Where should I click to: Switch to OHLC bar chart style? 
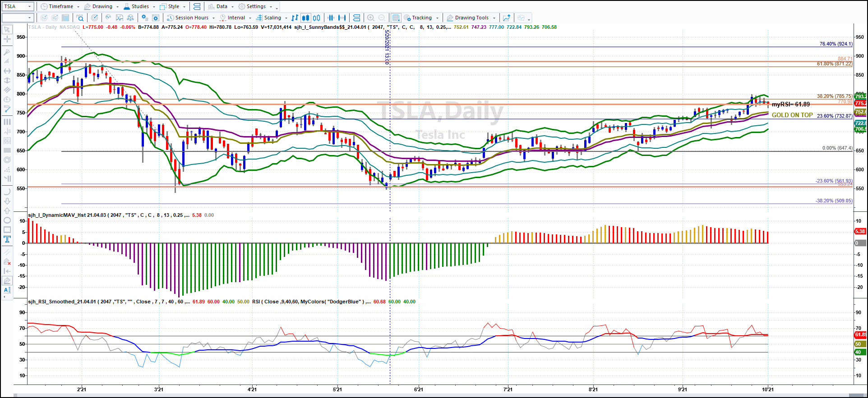pos(295,18)
